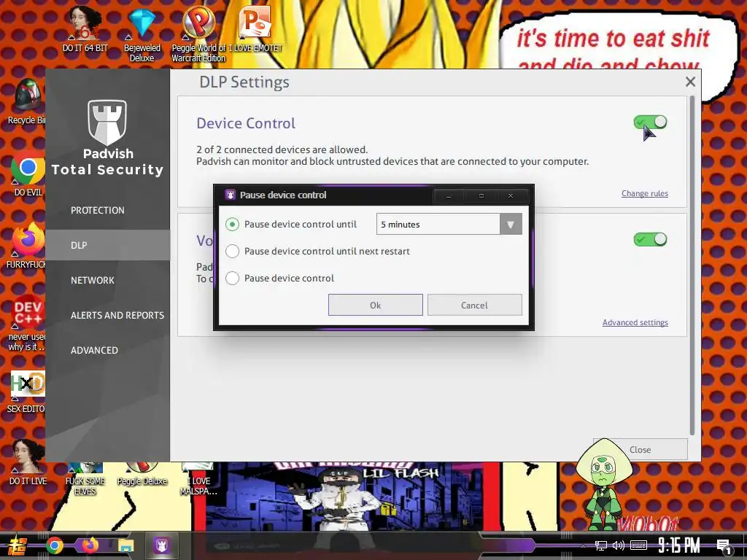Select the I LOVE EMOTET PowerPoint icon
This screenshot has height=560, width=747.
pos(255,29)
